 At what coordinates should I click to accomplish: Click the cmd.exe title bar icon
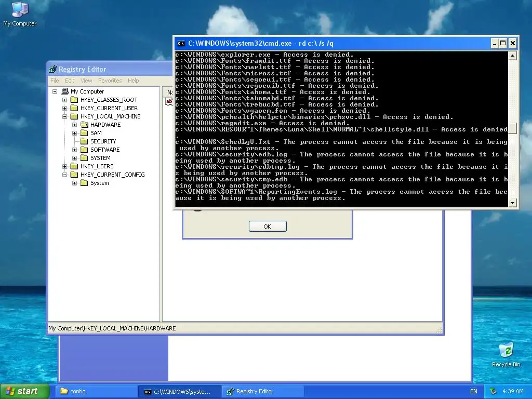(181, 44)
